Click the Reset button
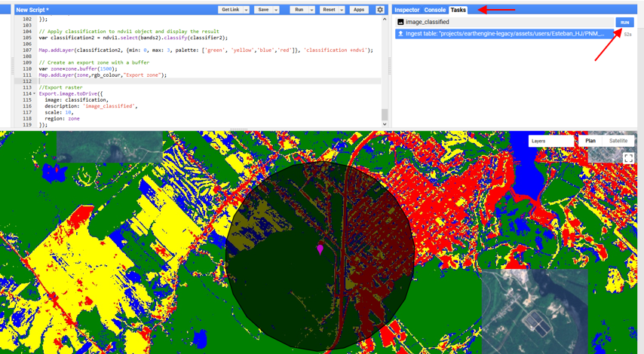644x354 pixels. tap(329, 10)
